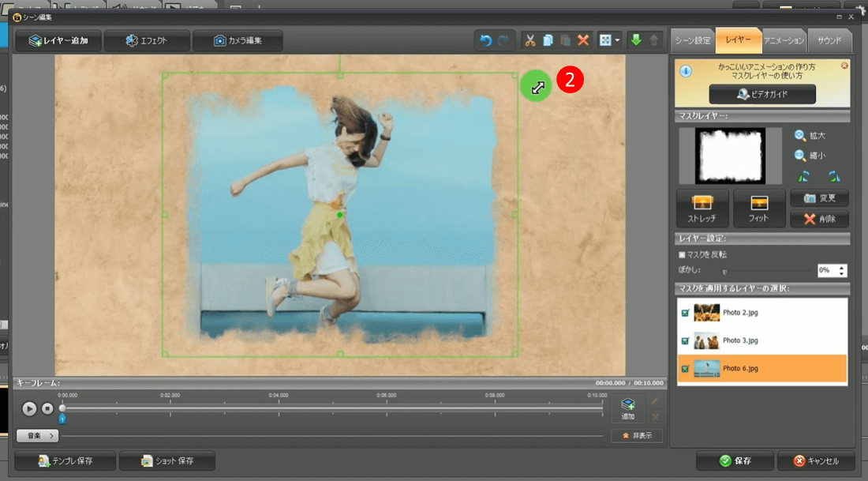Uncheck the Photo 2.jpg layer checkbox
This screenshot has width=868, height=481.
(x=684, y=313)
